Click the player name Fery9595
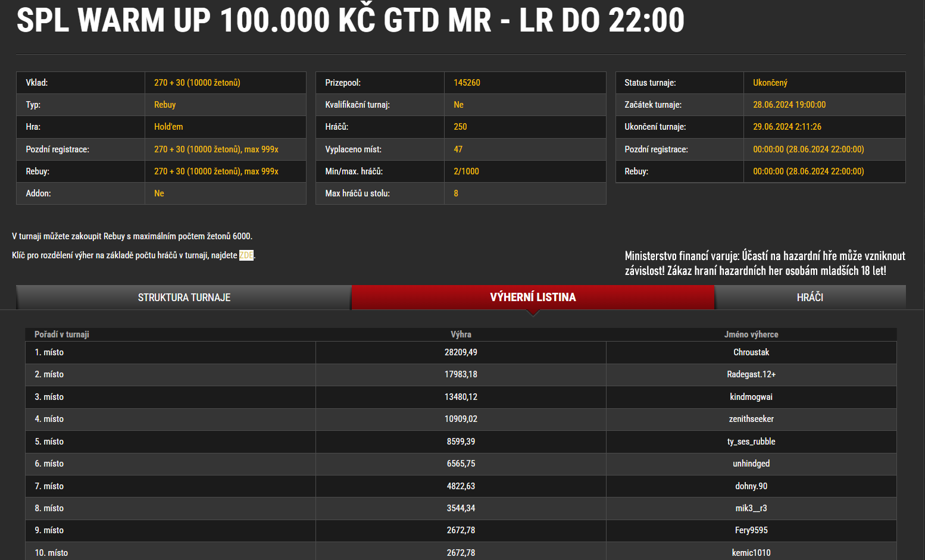The height and width of the screenshot is (560, 925). click(x=751, y=530)
